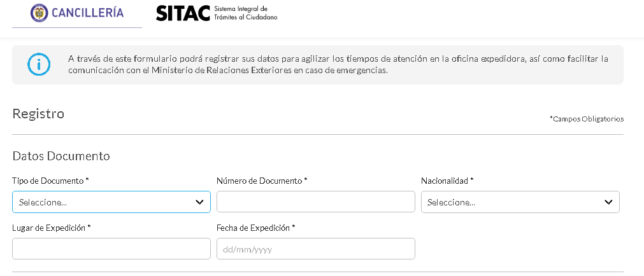644x276 pixels.
Task: Click the Fecha de Expedición label
Action: click(256, 228)
